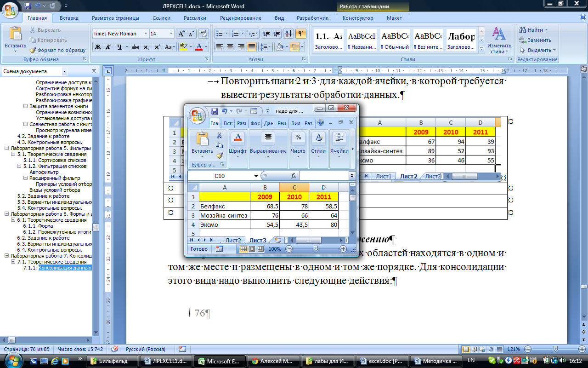Image resolution: width=588 pixels, height=368 pixels.
Task: Click the Clear Formatting icon in Word
Action: (203, 34)
